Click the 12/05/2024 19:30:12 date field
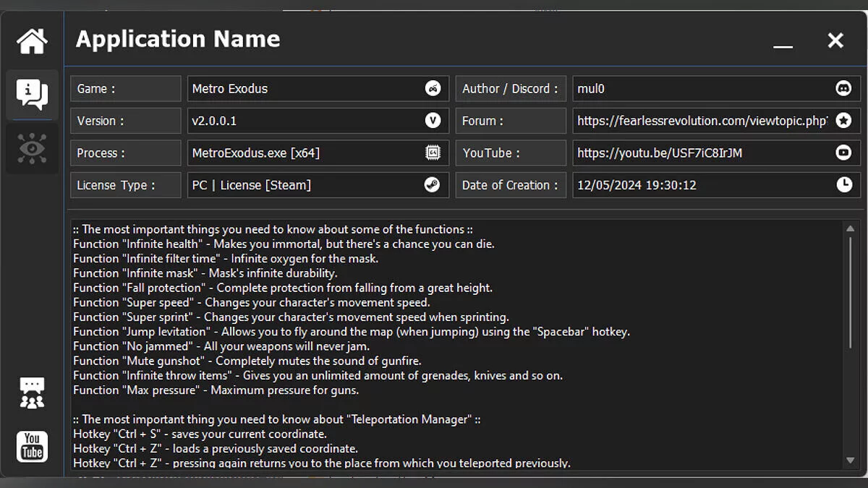The width and height of the screenshot is (868, 488). tap(717, 185)
